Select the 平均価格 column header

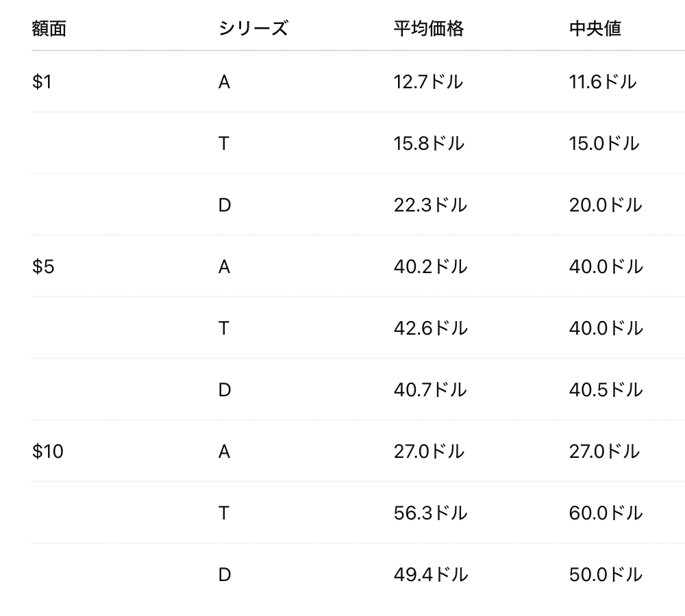click(428, 29)
